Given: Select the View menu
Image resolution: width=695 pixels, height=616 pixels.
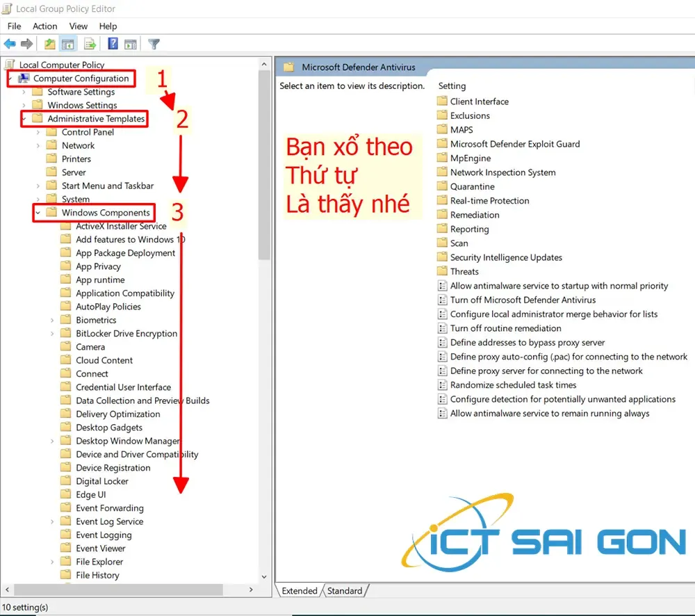Looking at the screenshot, I should coord(78,26).
